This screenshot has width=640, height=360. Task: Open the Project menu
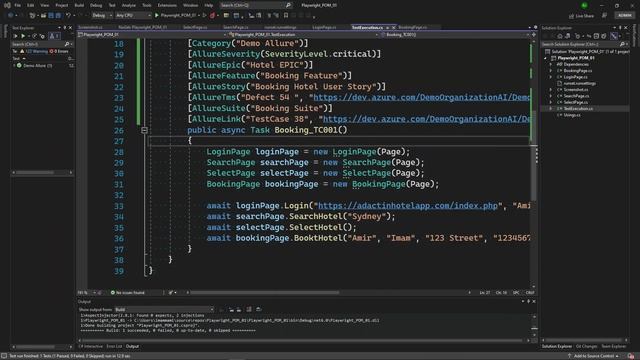[x=62, y=5]
